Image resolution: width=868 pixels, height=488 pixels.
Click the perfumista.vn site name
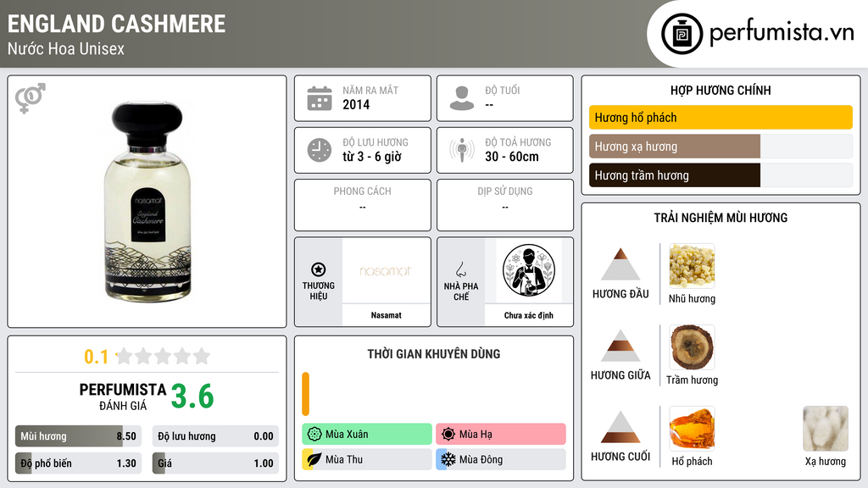(x=782, y=33)
